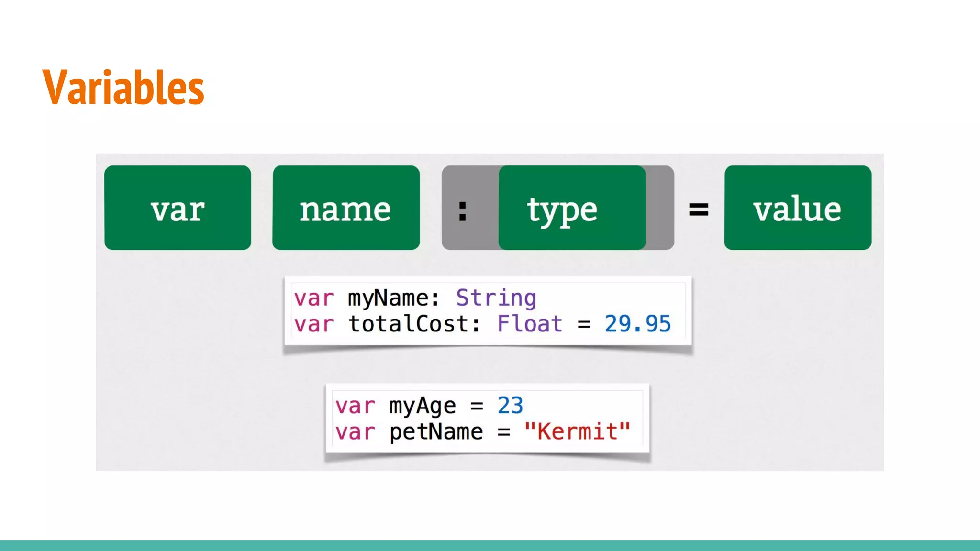Click the 'var' keyword before petName
This screenshot has width=980, height=551.
click(355, 432)
